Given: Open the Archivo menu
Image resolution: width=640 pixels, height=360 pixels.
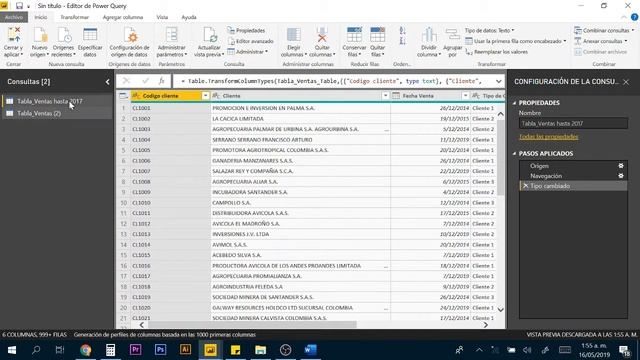Looking at the screenshot, I should coord(14,17).
